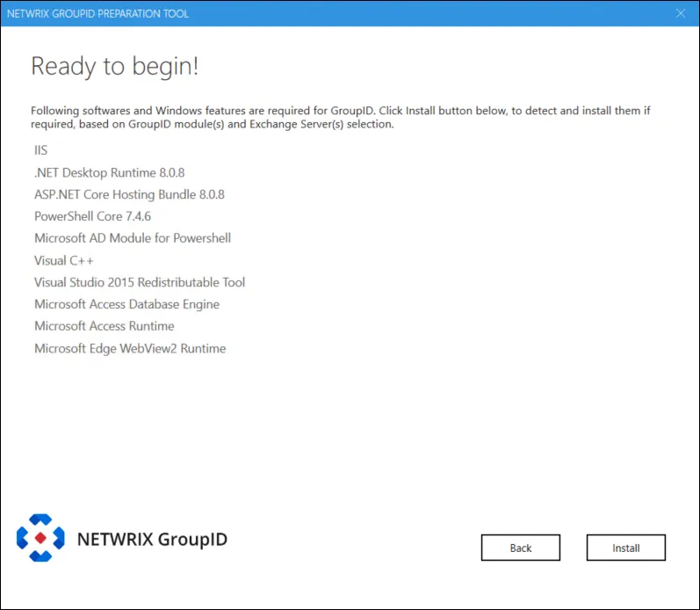Screen dimensions: 700x610
Task: Select the Visual C++ entry
Action: 64,260
